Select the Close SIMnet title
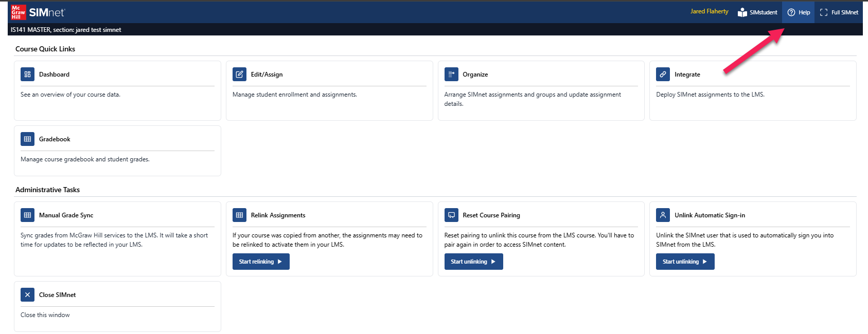 coord(57,295)
